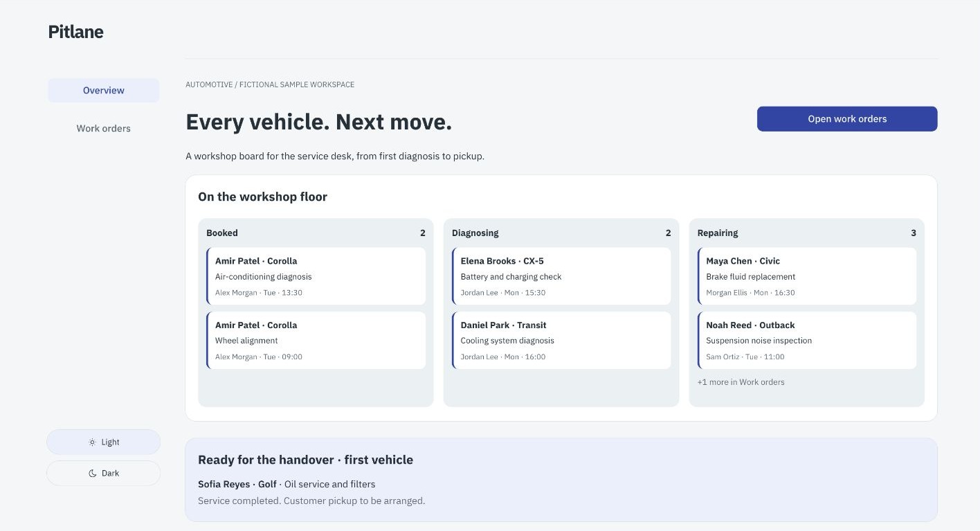The image size is (980, 531).
Task: Open Amir Patel wheel alignment card
Action: click(316, 341)
